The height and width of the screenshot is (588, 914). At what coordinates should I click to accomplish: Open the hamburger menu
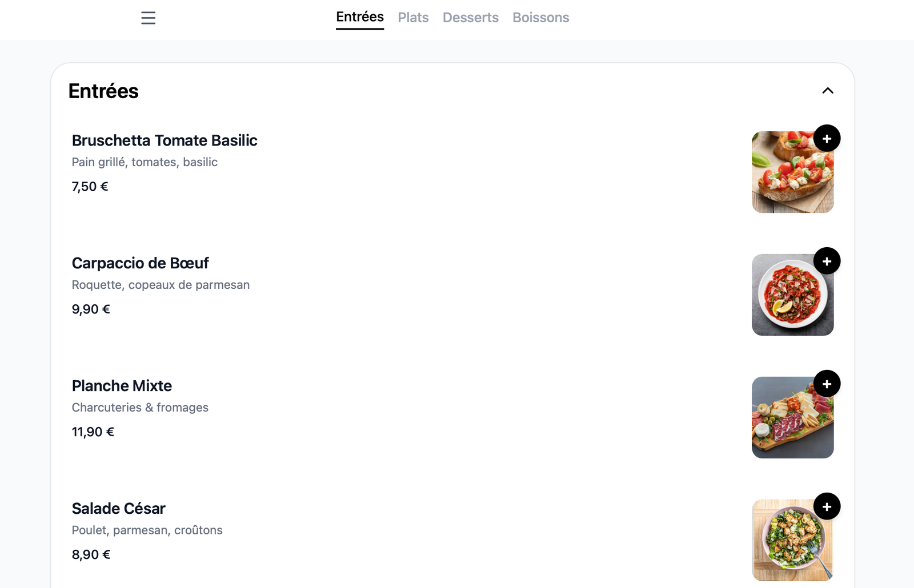tap(148, 18)
